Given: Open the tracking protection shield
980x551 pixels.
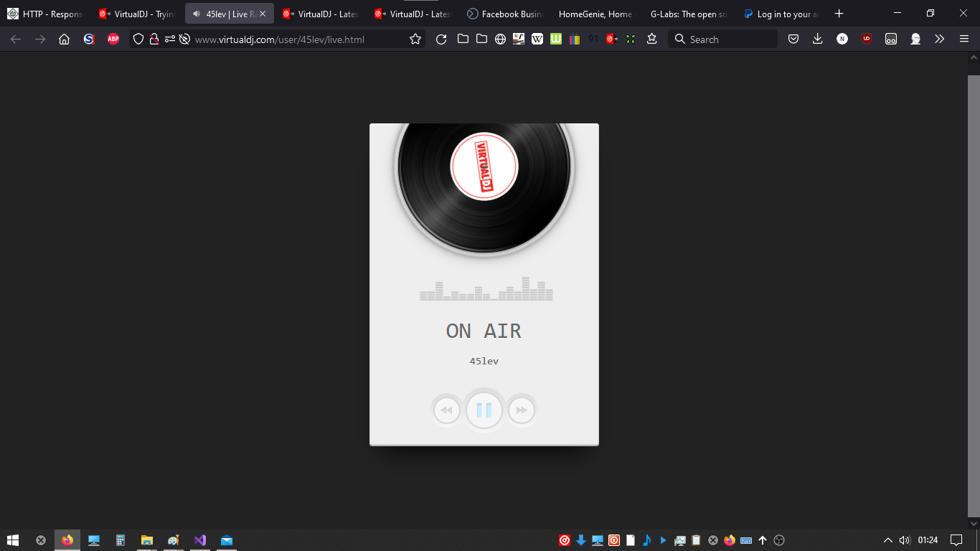Looking at the screenshot, I should (x=139, y=39).
